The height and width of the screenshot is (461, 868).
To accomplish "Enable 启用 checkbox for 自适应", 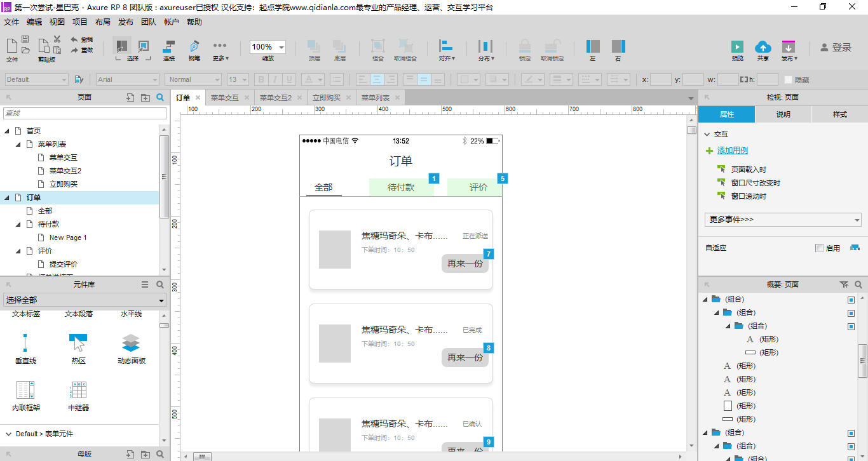I will [x=820, y=248].
